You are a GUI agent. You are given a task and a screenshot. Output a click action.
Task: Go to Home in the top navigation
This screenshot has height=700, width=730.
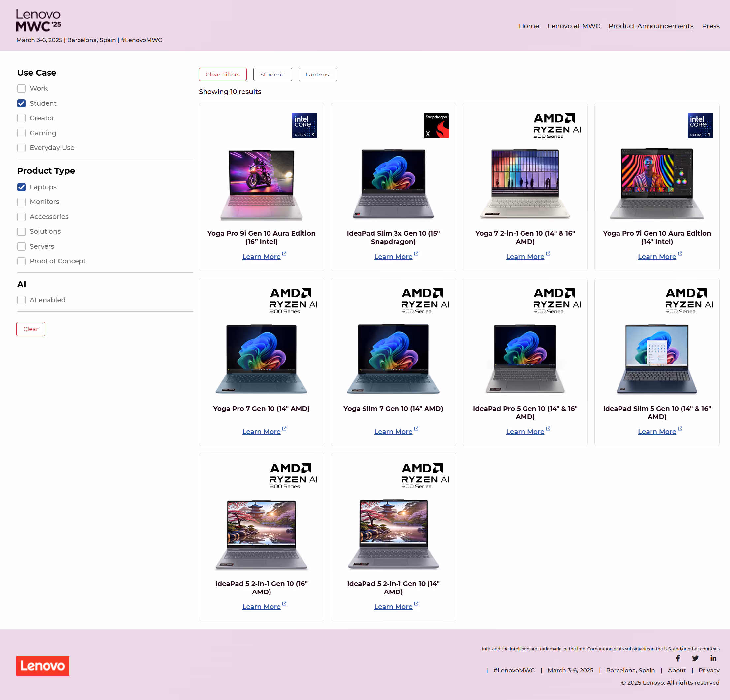(x=529, y=26)
